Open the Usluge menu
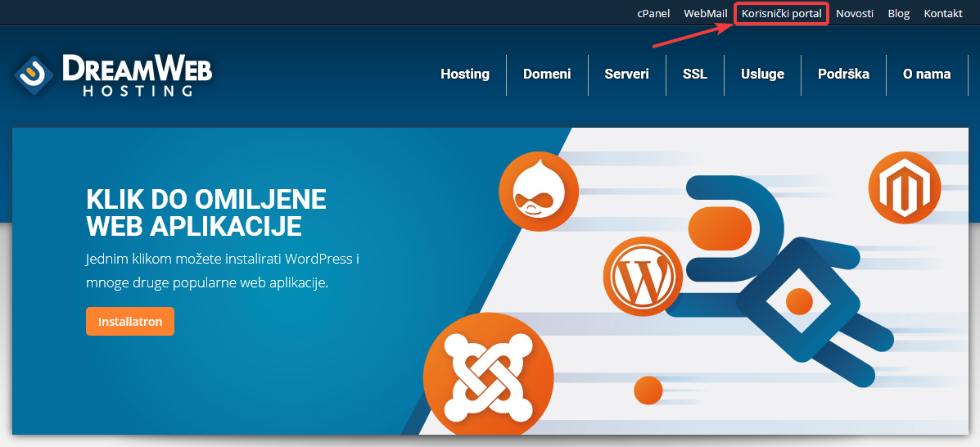The height and width of the screenshot is (447, 980). point(762,74)
